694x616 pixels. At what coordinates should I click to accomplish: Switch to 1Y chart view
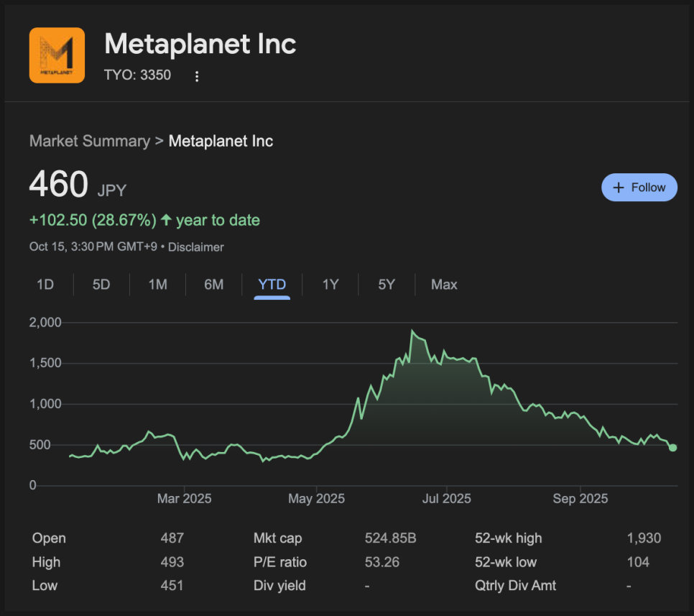(x=330, y=285)
